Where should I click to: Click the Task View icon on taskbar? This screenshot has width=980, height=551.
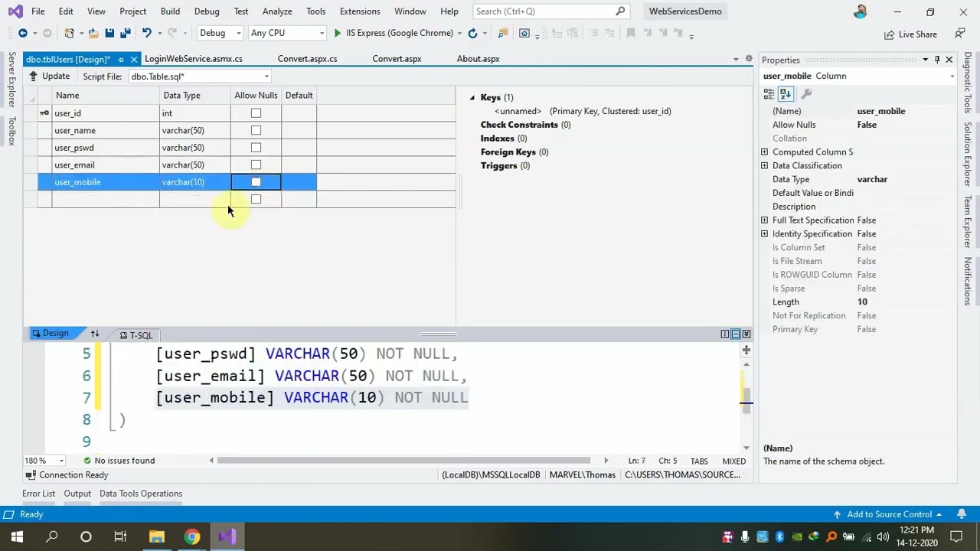point(120,536)
